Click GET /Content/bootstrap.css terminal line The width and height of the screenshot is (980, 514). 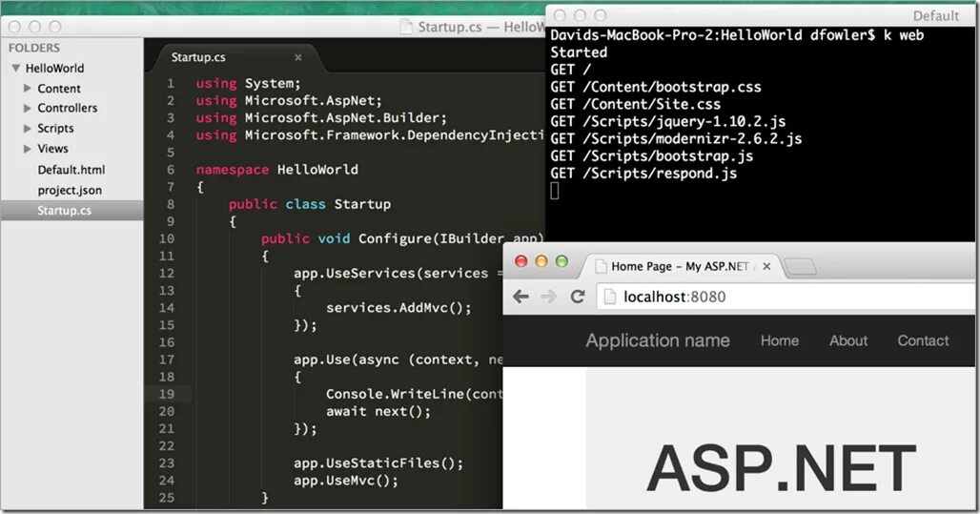pyautogui.click(x=656, y=87)
